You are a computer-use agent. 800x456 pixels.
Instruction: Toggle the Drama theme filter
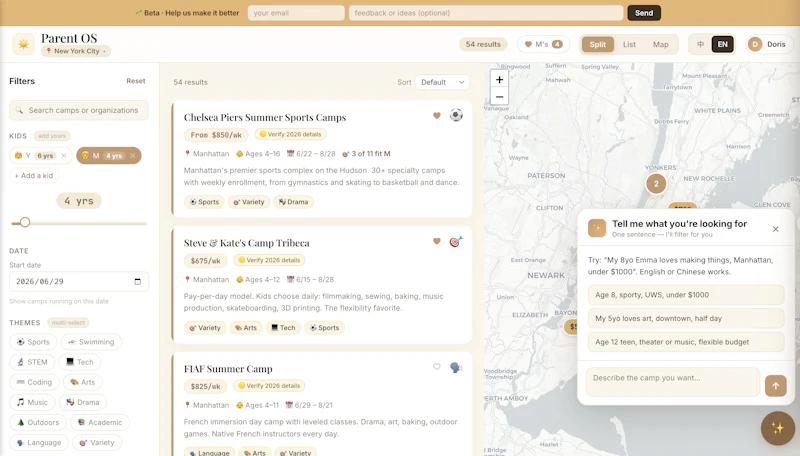pos(83,402)
